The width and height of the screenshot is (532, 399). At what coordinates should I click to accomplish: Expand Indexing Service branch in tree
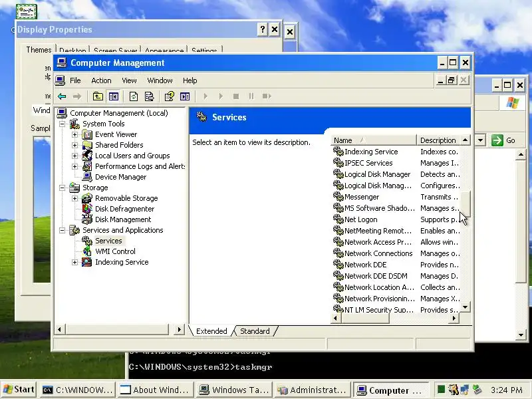[74, 262]
